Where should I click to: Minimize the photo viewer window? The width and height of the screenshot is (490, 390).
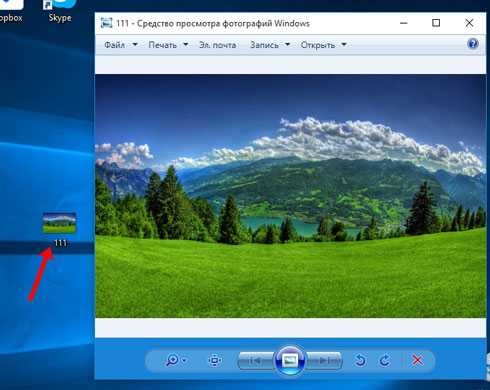click(404, 23)
